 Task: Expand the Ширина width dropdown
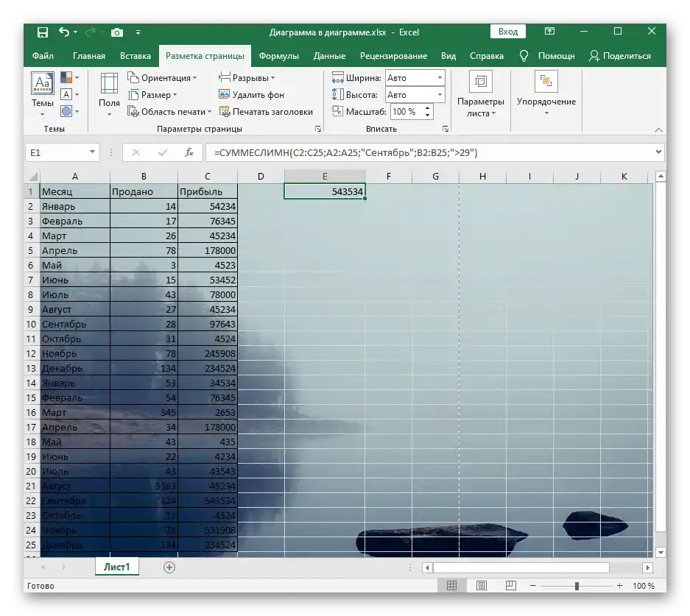(x=440, y=78)
